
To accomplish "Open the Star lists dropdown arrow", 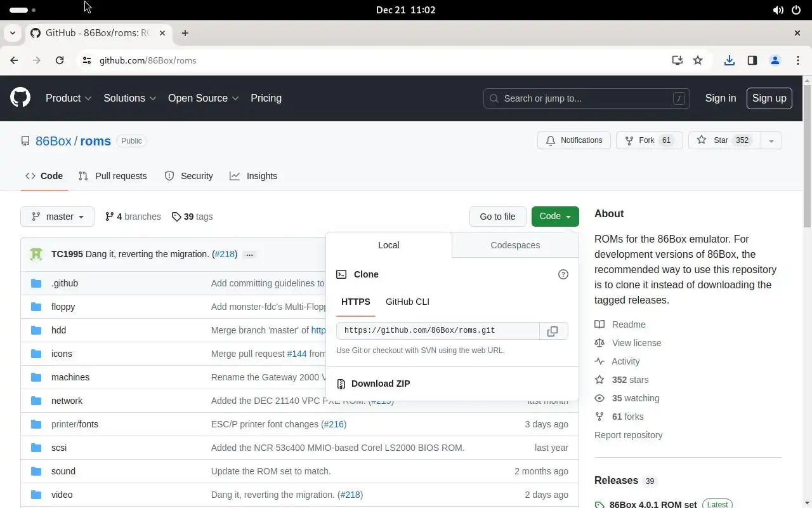I will click(x=771, y=140).
